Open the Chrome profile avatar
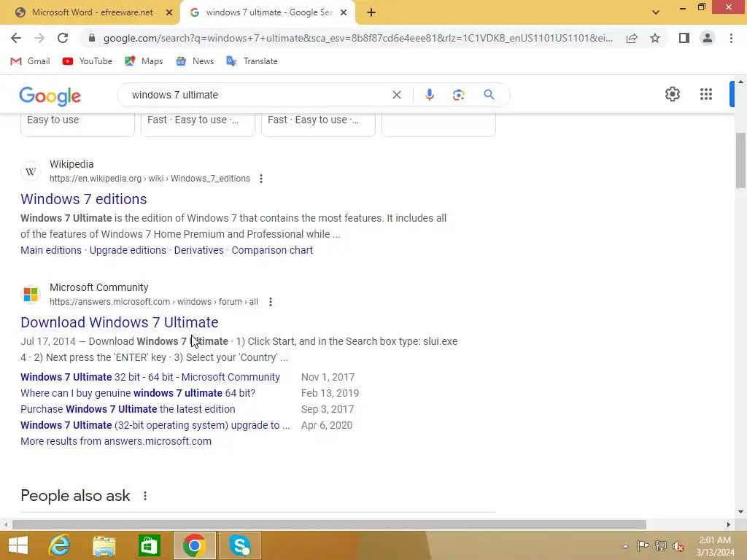Image resolution: width=747 pixels, height=560 pixels. coord(708,38)
